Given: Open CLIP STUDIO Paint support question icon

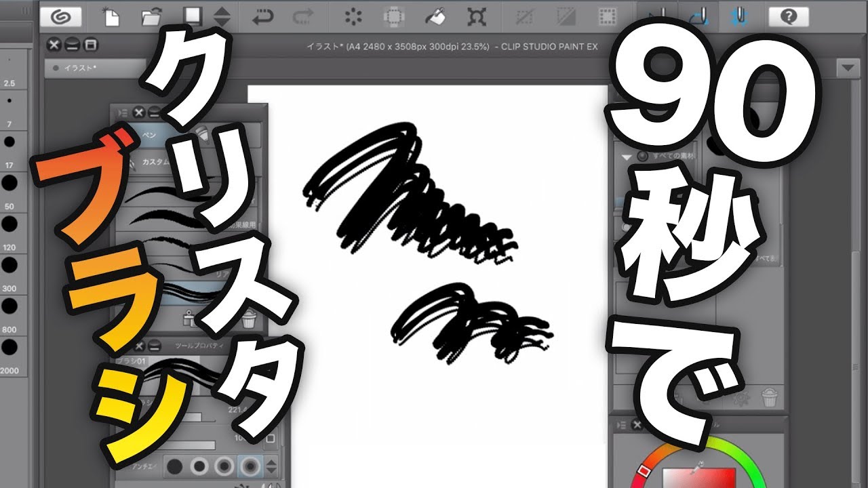Looking at the screenshot, I should 788,17.
